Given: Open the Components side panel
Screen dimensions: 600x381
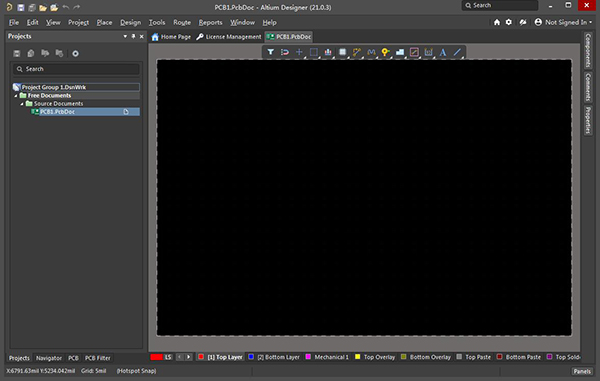Looking at the screenshot, I should click(x=588, y=50).
